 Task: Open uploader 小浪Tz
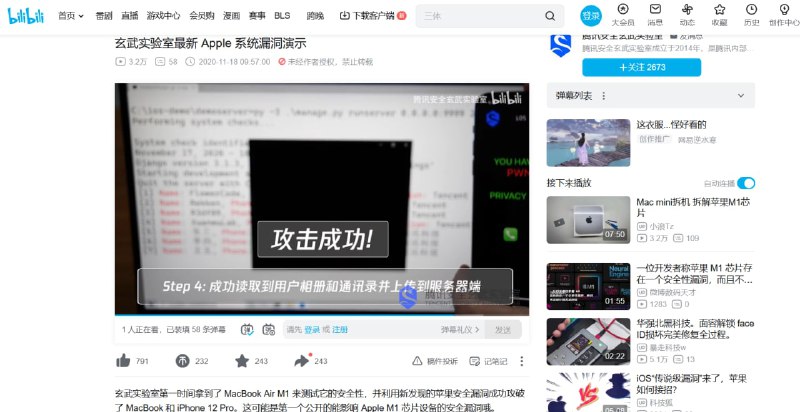coord(661,226)
